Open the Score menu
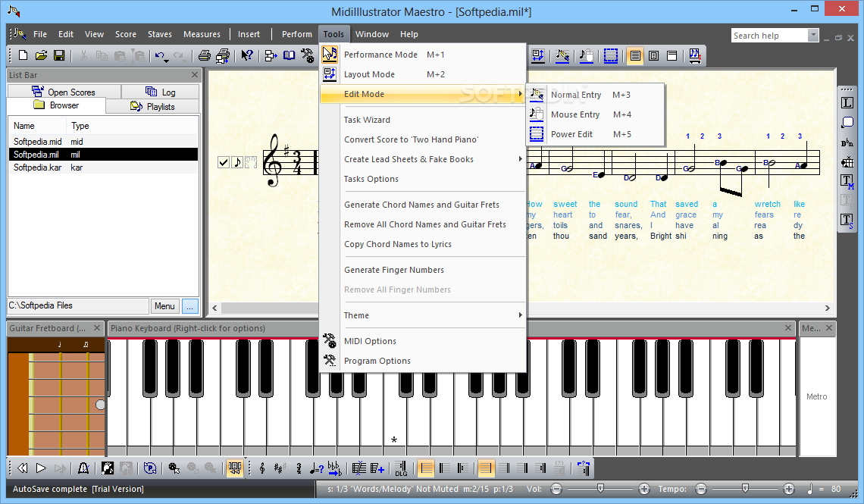The height and width of the screenshot is (504, 864). tap(126, 34)
